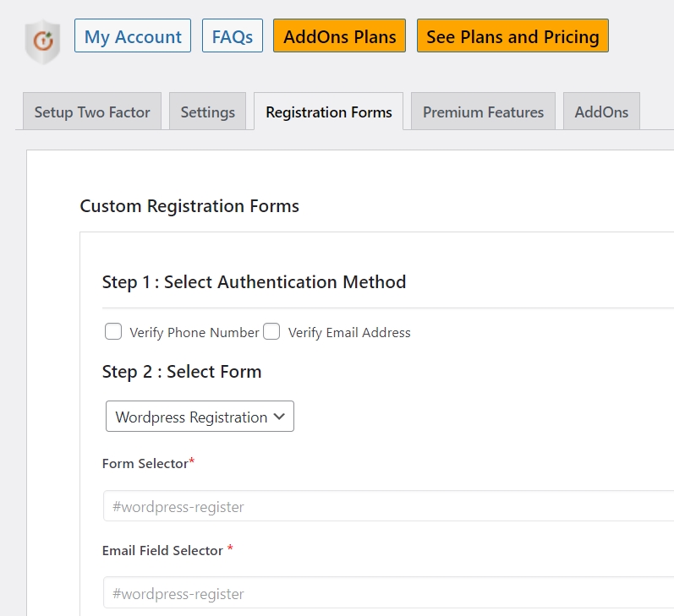Viewport: 674px width, 616px height.
Task: Click the AddOns Plans button
Action: tap(339, 36)
